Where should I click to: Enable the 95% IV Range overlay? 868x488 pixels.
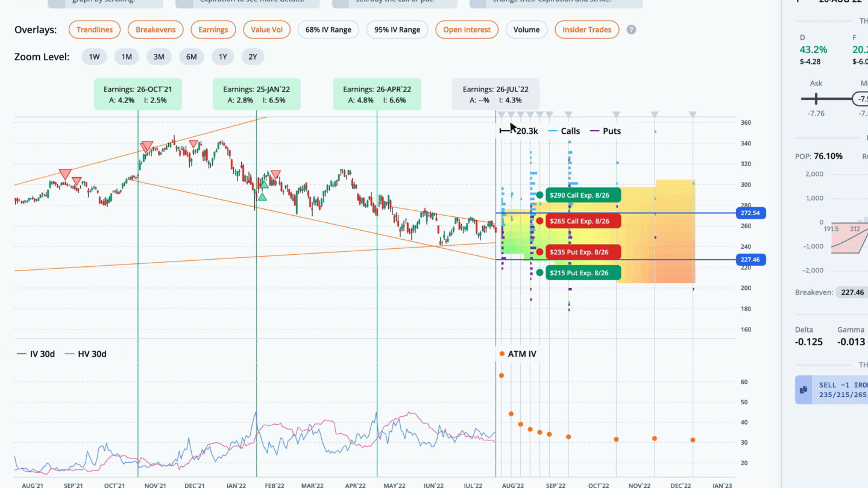(397, 30)
